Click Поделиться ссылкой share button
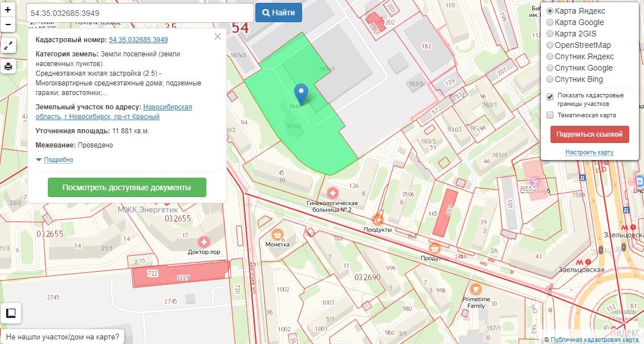This screenshot has width=644, height=344. point(589,134)
